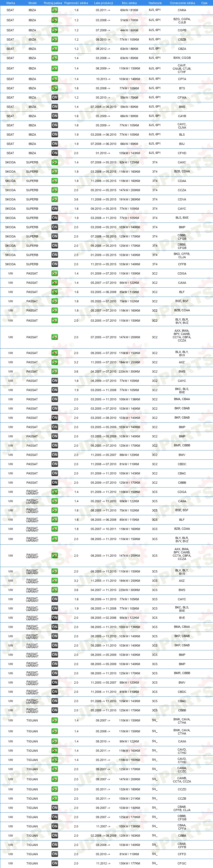This screenshot has width=213, height=868.
Task: Click engine codes BKD, CFFB, CLJA
Action: 182,255
